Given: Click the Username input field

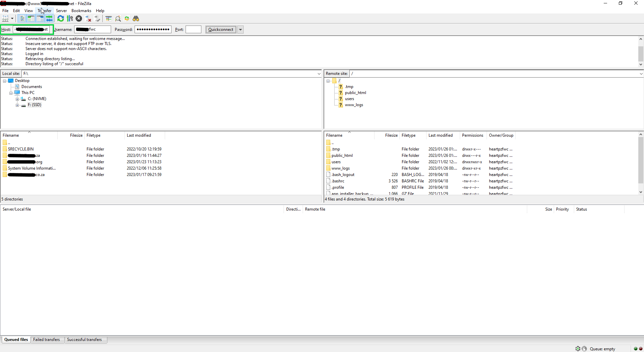Looking at the screenshot, I should click(x=92, y=30).
